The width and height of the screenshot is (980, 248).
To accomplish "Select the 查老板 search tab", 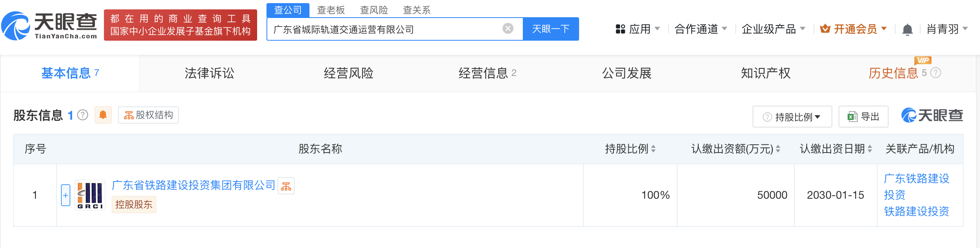I will pyautogui.click(x=331, y=10).
